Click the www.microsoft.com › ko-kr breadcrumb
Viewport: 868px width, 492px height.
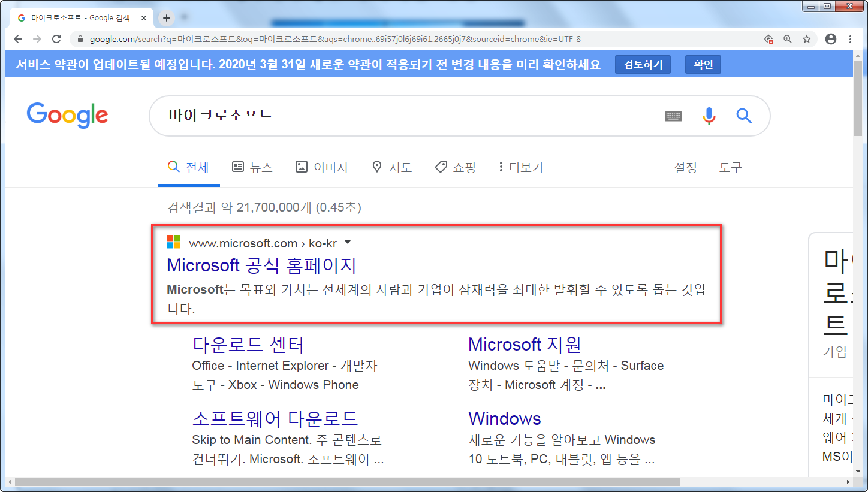coord(263,243)
